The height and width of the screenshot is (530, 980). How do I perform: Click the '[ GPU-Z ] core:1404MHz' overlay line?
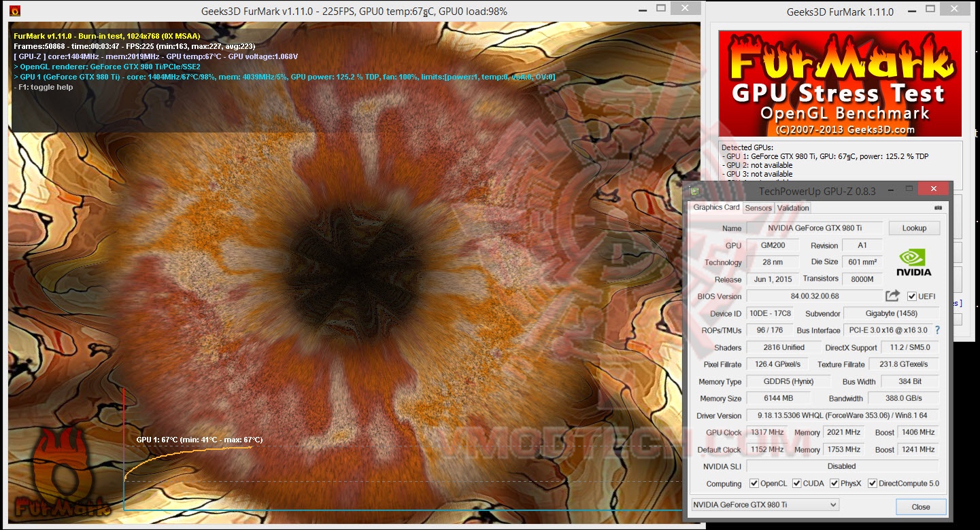click(156, 56)
